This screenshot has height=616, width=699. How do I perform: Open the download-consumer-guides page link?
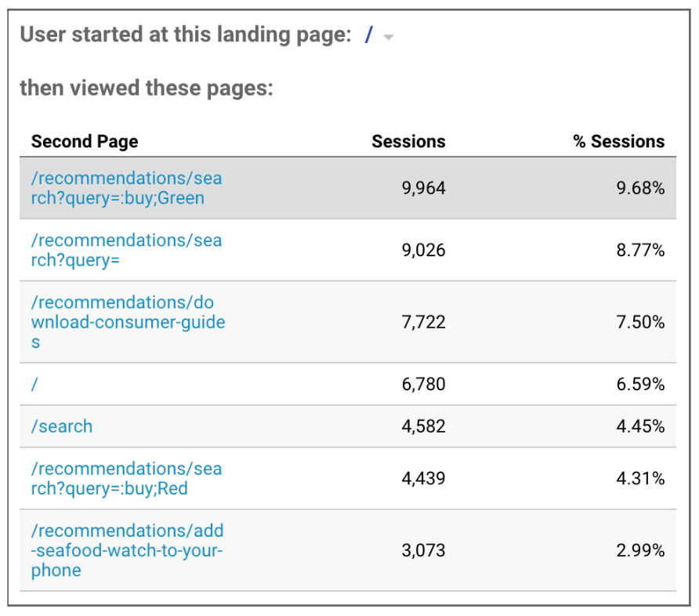point(128,322)
